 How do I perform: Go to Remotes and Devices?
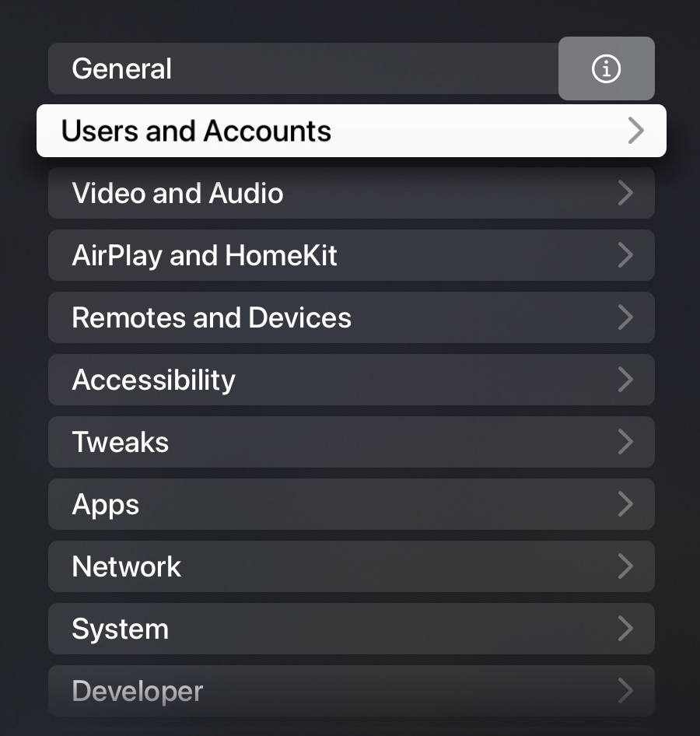coord(352,317)
